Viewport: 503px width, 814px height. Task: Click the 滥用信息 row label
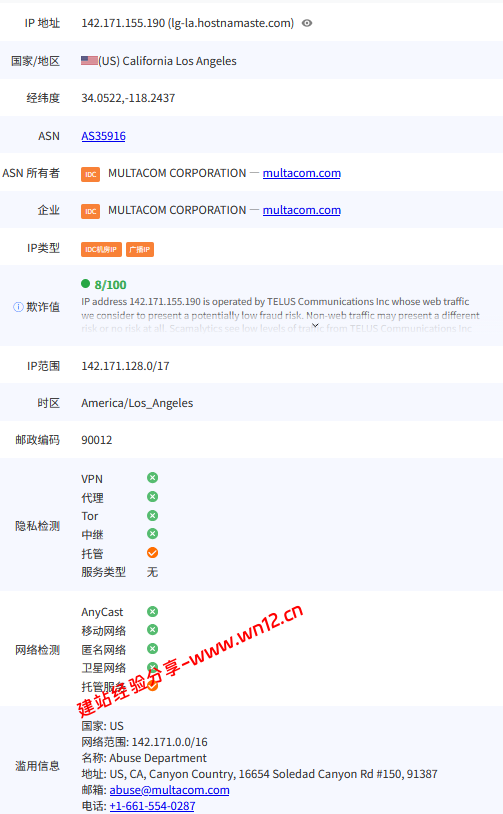point(37,766)
